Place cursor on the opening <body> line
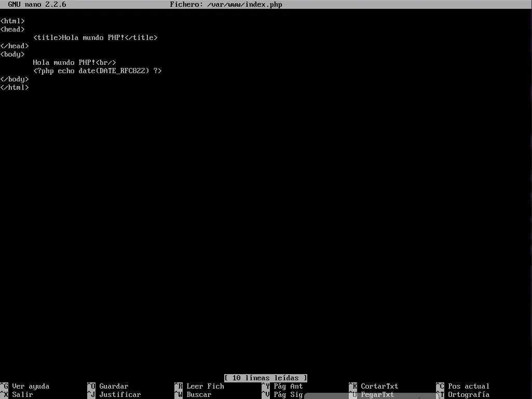 coord(12,54)
